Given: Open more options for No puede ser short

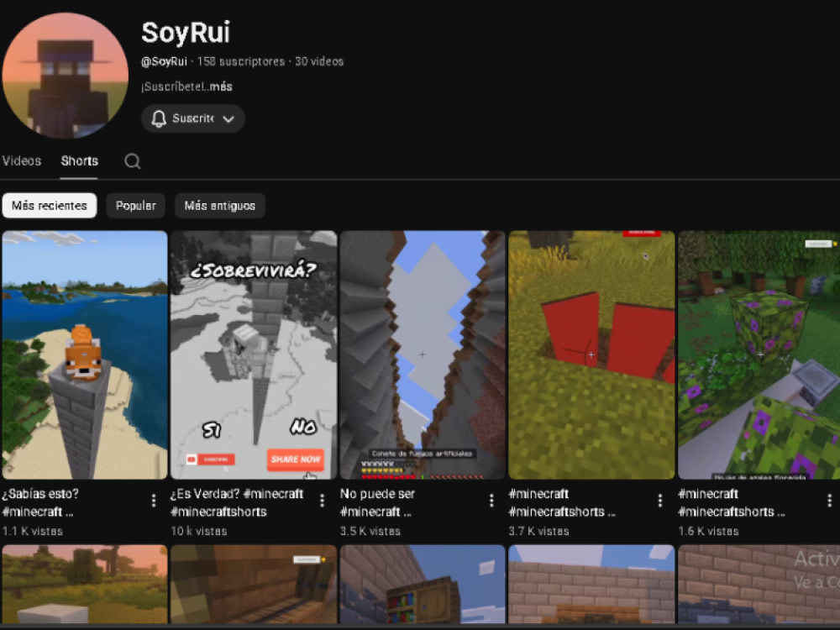Looking at the screenshot, I should tap(491, 501).
